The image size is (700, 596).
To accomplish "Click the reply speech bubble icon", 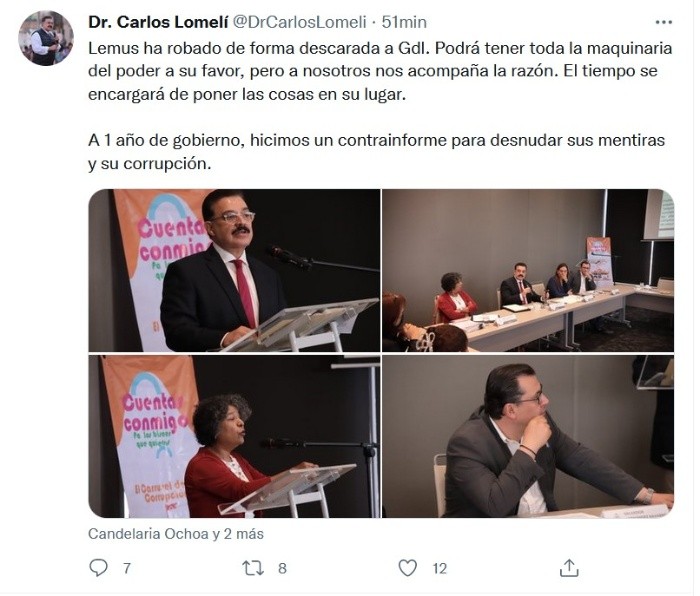I will coord(98,568).
